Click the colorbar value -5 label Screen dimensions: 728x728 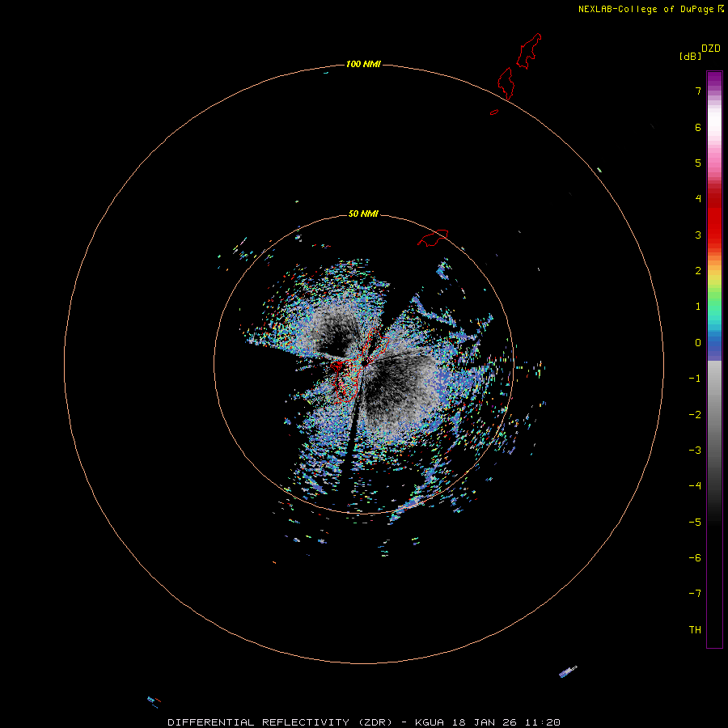point(695,523)
